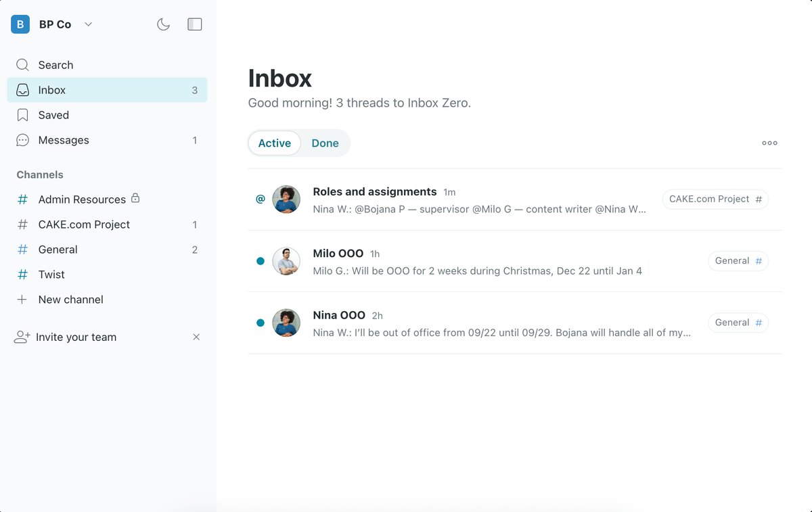The width and height of the screenshot is (812, 512).
Task: Toggle dark mode with the moon icon
Action: tap(163, 24)
